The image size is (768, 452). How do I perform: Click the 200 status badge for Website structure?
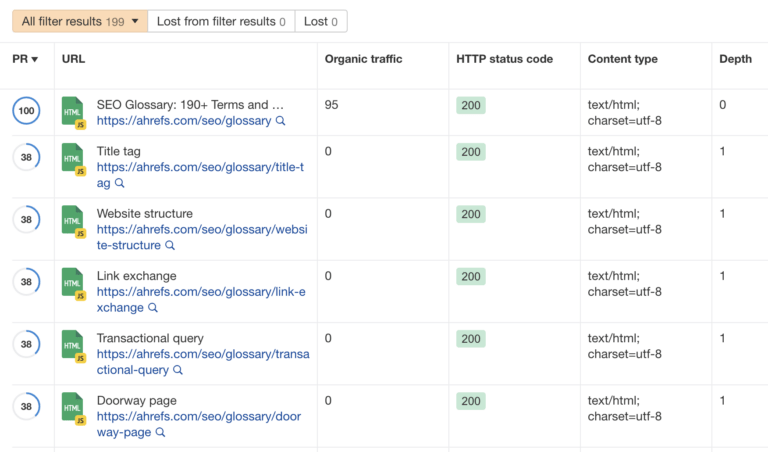pyautogui.click(x=470, y=214)
